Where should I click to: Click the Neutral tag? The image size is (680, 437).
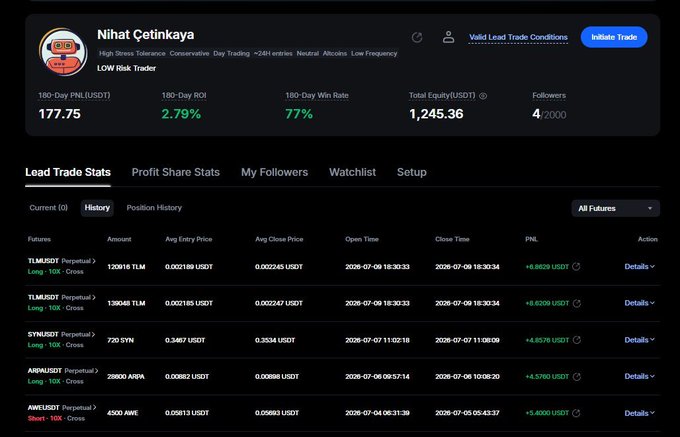(307, 53)
